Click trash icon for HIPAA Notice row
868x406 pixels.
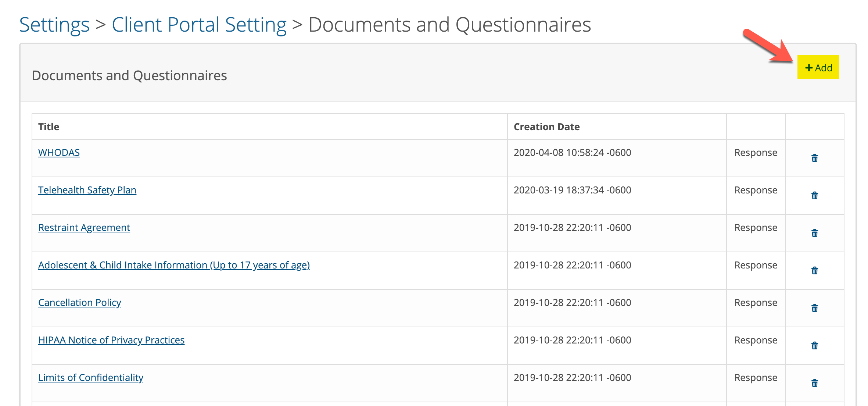[814, 346]
